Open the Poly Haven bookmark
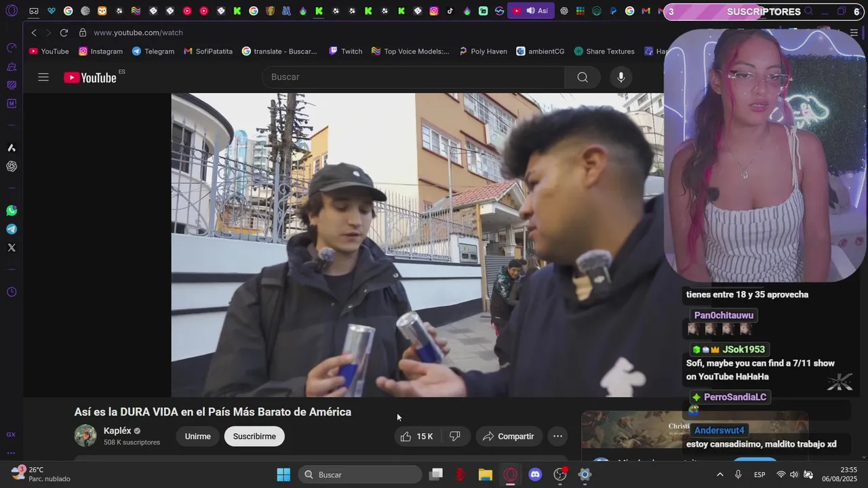868x488 pixels. (483, 52)
